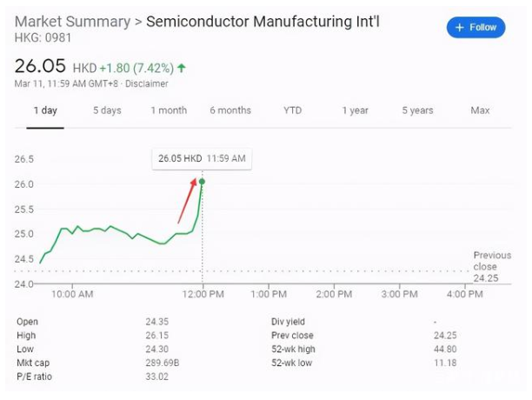Select the Max range tab
The image size is (532, 400).
(480, 110)
